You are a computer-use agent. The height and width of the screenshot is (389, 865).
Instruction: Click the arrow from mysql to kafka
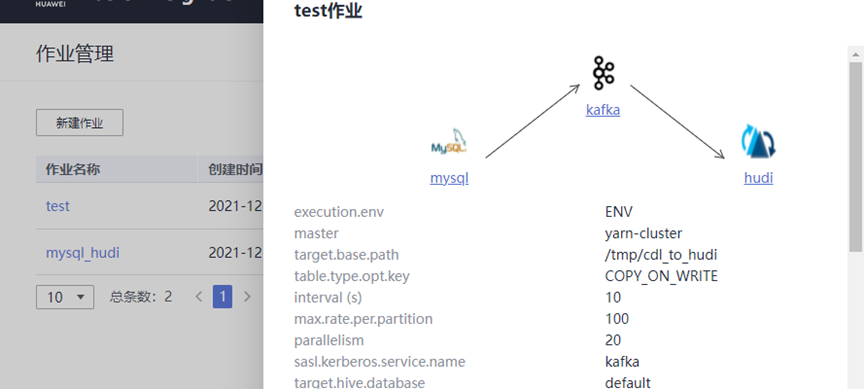pos(533,121)
